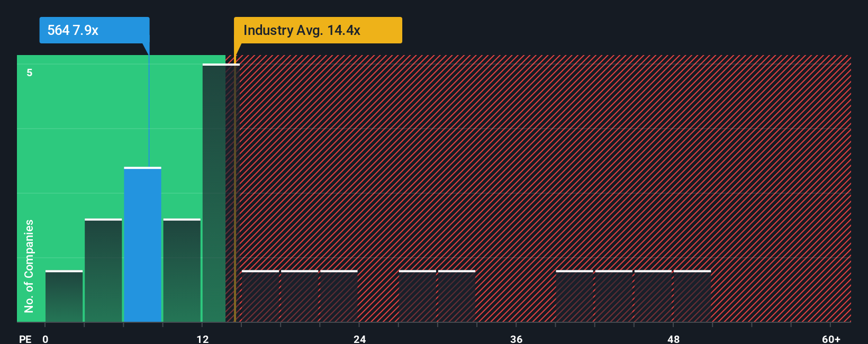The width and height of the screenshot is (868, 344).
Task: Click the x-axis label '12'
Action: tap(203, 339)
